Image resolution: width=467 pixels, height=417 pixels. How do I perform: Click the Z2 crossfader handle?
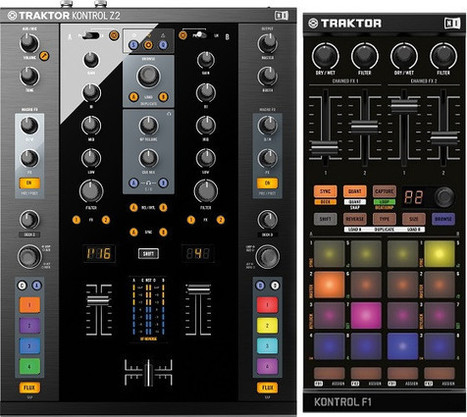coord(148,373)
